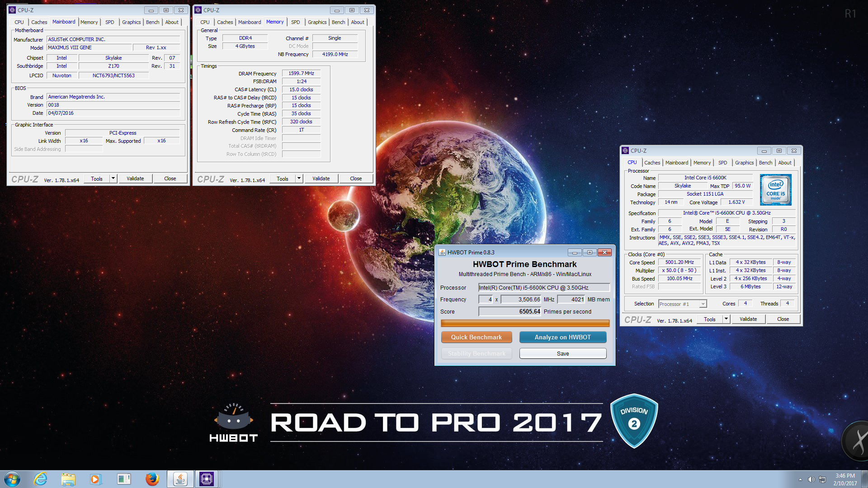This screenshot has height=488, width=868.
Task: Open Windows Media Player taskbar icon
Action: coord(95,479)
